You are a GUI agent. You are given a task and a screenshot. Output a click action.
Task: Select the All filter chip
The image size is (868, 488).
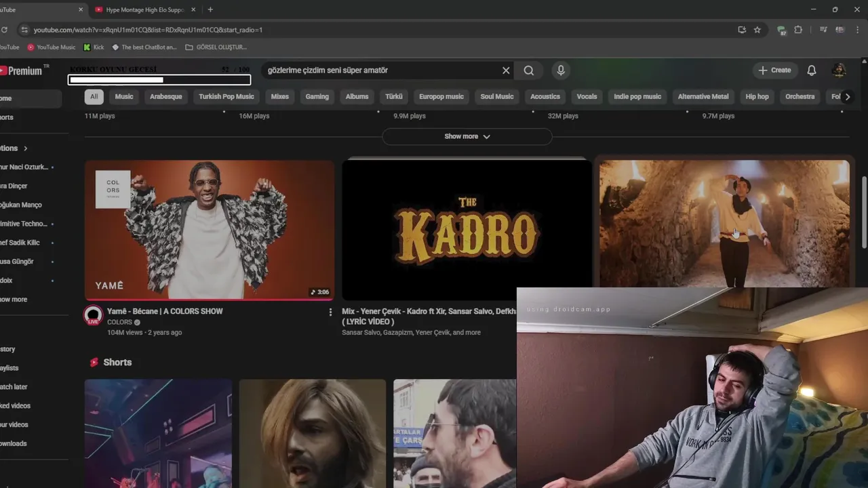pos(94,97)
